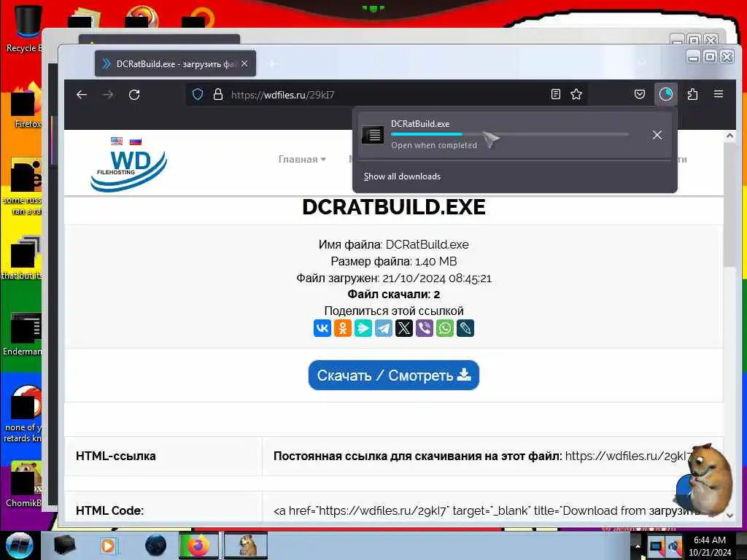
Task: Switch site language with Russian flag
Action: click(x=136, y=141)
